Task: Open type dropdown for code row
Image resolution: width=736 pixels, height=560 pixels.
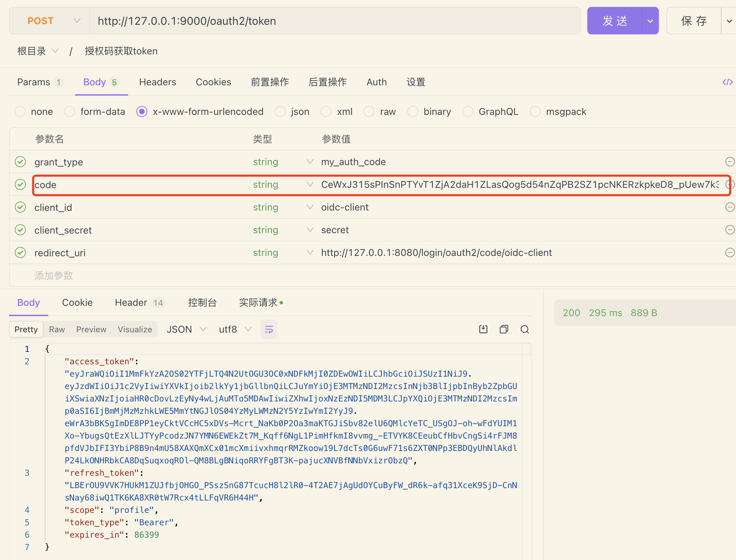Action: point(310,184)
